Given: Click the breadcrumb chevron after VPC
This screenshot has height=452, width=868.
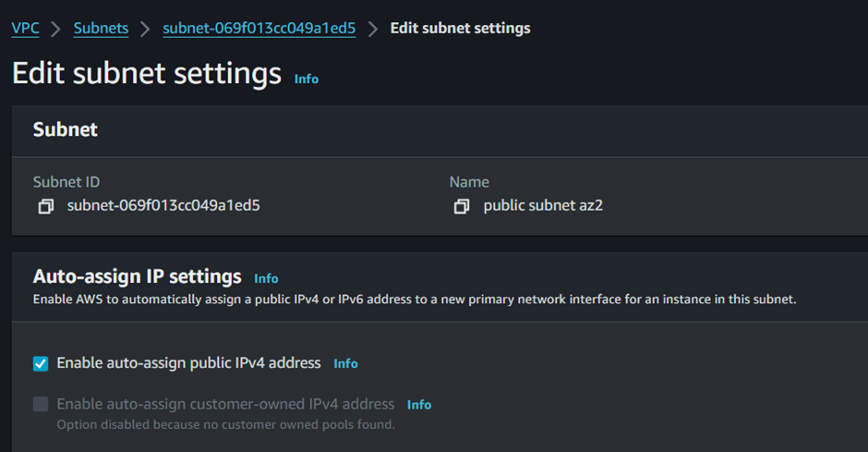Looking at the screenshot, I should [56, 29].
